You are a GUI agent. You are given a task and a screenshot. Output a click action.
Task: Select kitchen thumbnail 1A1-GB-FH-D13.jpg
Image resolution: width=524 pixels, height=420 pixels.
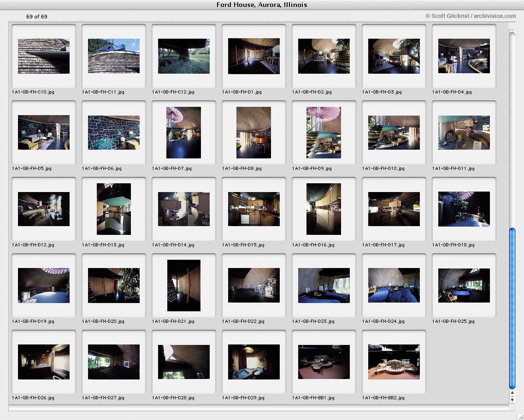pyautogui.click(x=114, y=209)
